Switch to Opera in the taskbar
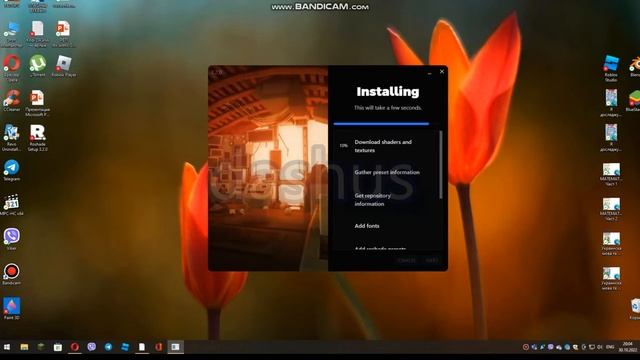The height and width of the screenshot is (360, 640). point(75,347)
